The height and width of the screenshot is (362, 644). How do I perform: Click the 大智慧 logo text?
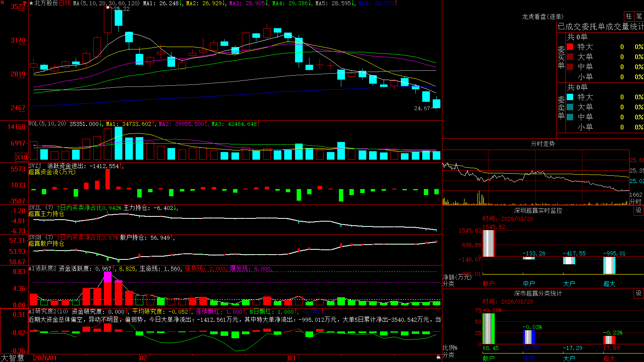tap(12, 358)
